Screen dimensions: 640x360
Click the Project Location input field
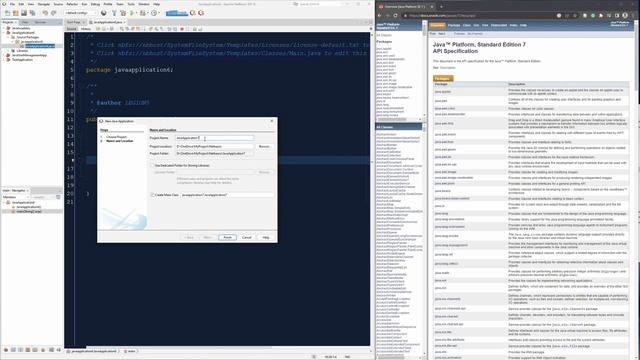point(214,146)
